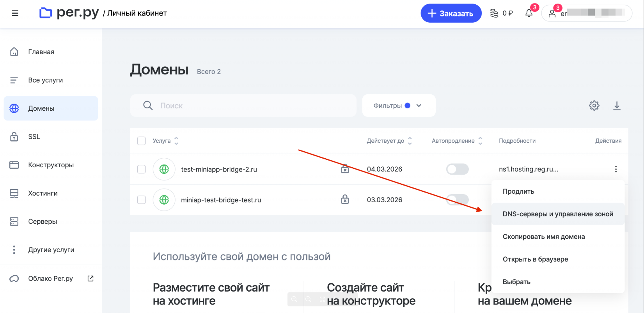Click the Заказать button

451,13
